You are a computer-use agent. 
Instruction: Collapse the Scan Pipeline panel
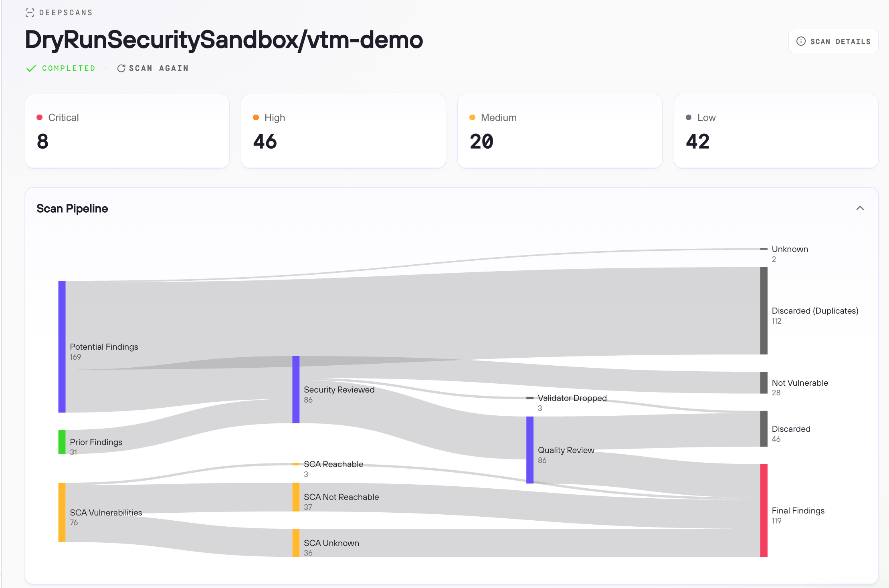pyautogui.click(x=860, y=208)
